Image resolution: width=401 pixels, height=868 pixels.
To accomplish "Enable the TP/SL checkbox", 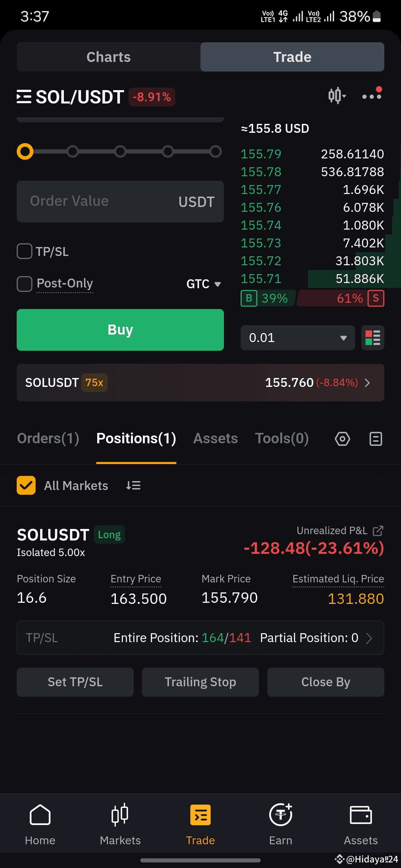I will pyautogui.click(x=25, y=251).
